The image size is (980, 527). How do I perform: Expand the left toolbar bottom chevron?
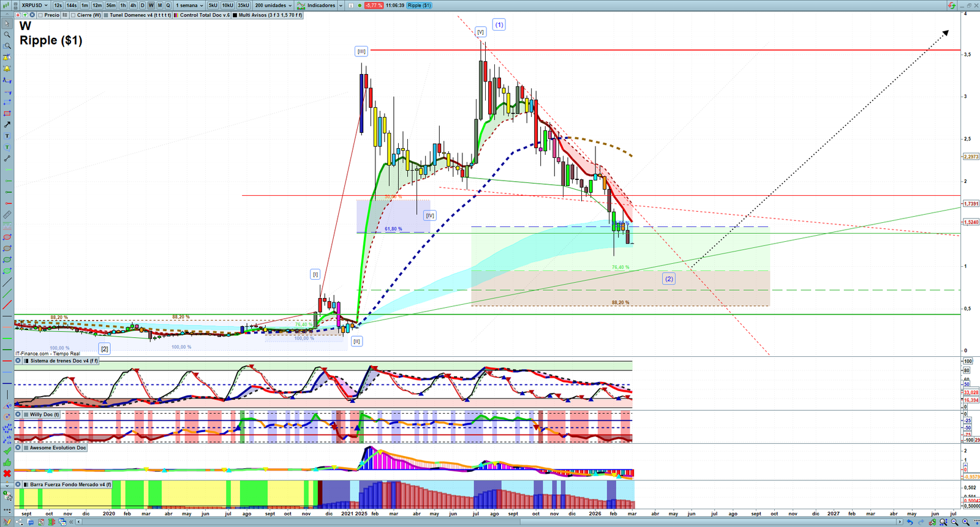click(7, 485)
